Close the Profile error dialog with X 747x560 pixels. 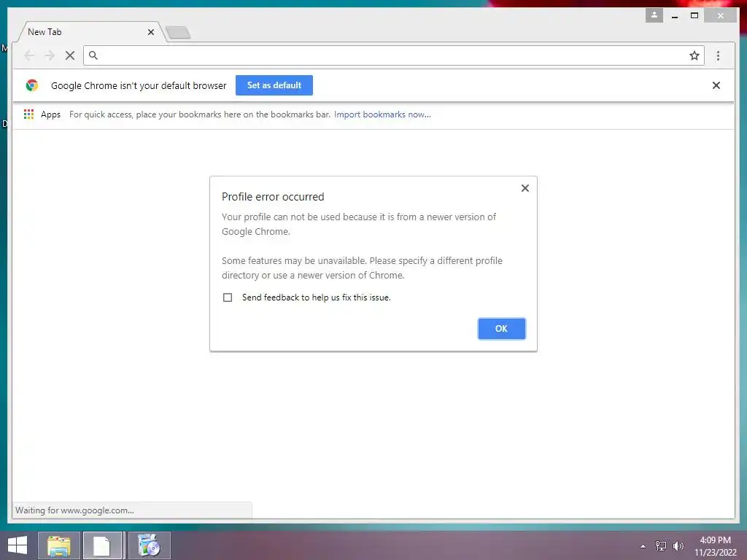coord(525,188)
